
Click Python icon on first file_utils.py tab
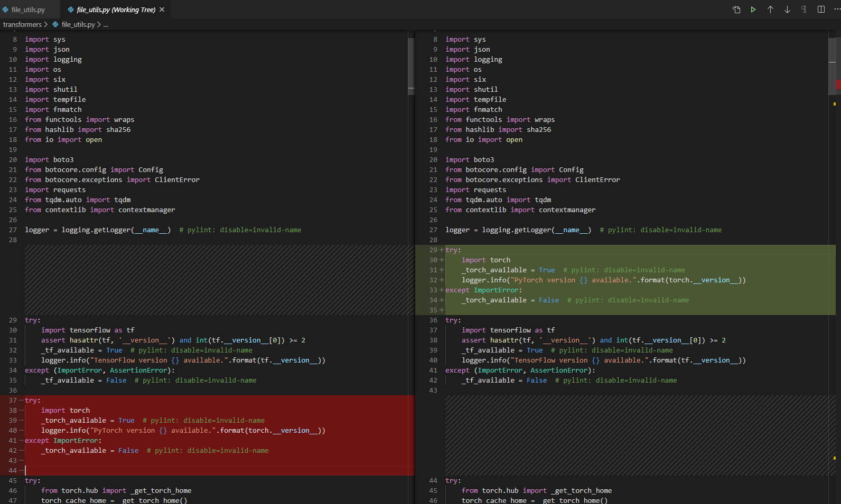tap(5, 9)
